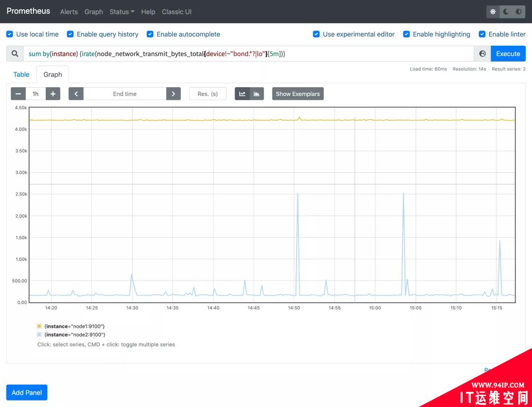Toggle the Enable query history checkbox
The width and height of the screenshot is (532, 407).
pyautogui.click(x=70, y=34)
